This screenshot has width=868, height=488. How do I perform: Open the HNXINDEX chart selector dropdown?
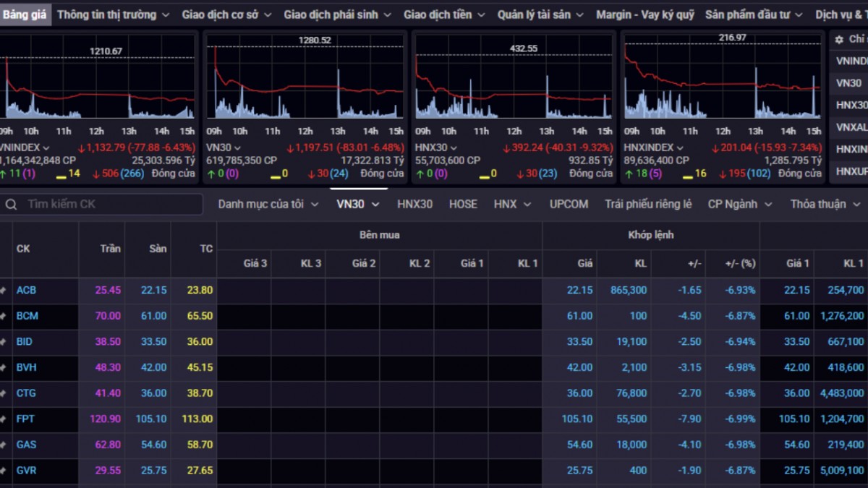coord(680,147)
